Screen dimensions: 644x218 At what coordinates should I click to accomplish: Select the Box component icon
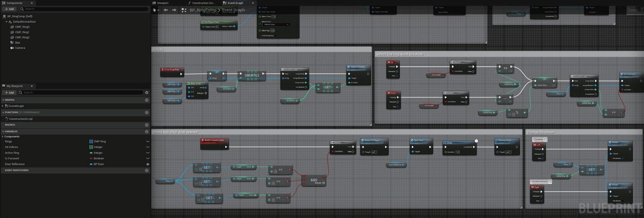[x=12, y=42]
